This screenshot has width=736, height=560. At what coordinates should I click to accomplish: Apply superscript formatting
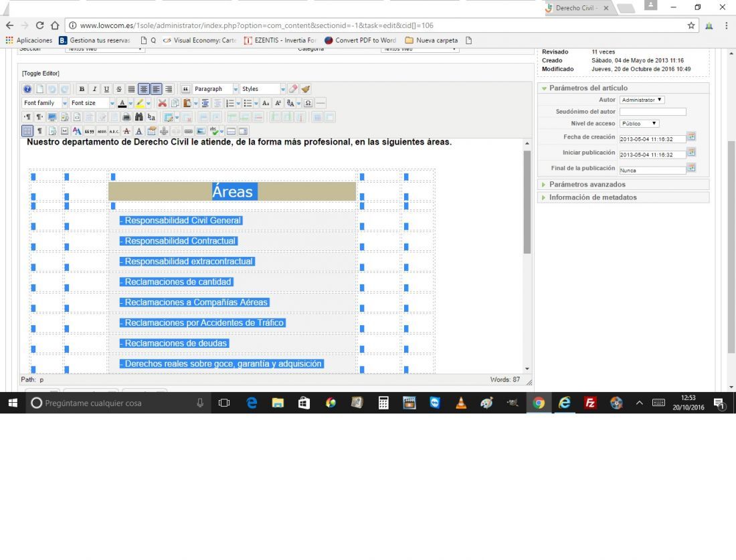tap(278, 103)
